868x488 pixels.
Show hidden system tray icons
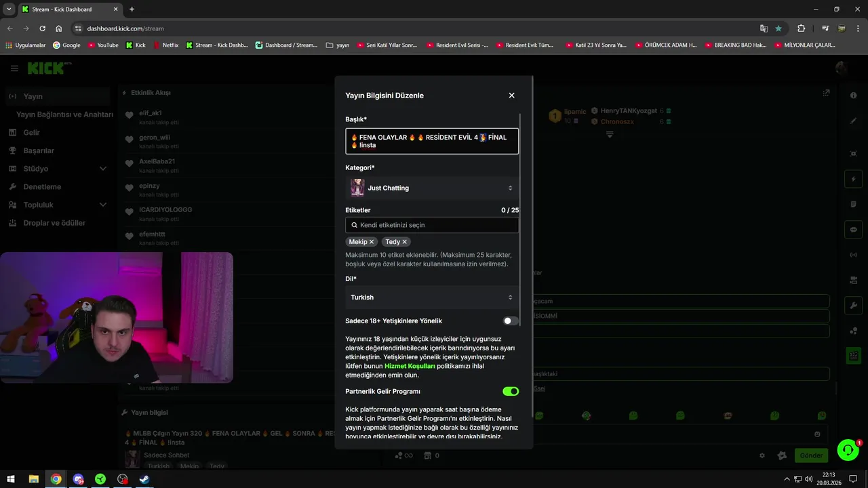coord(787,479)
